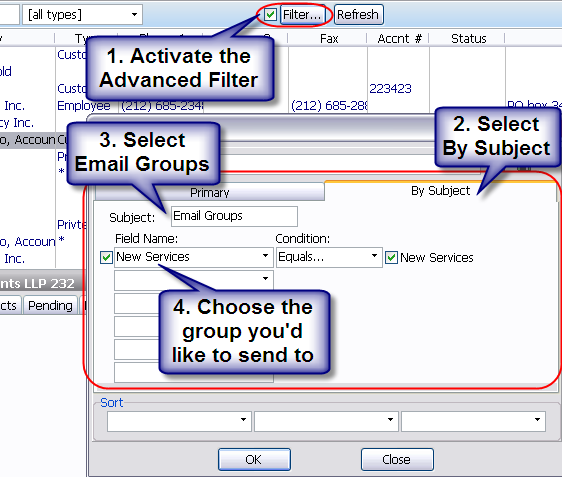Toggle the New Services value checkbox
This screenshot has width=562, height=477.
click(391, 257)
